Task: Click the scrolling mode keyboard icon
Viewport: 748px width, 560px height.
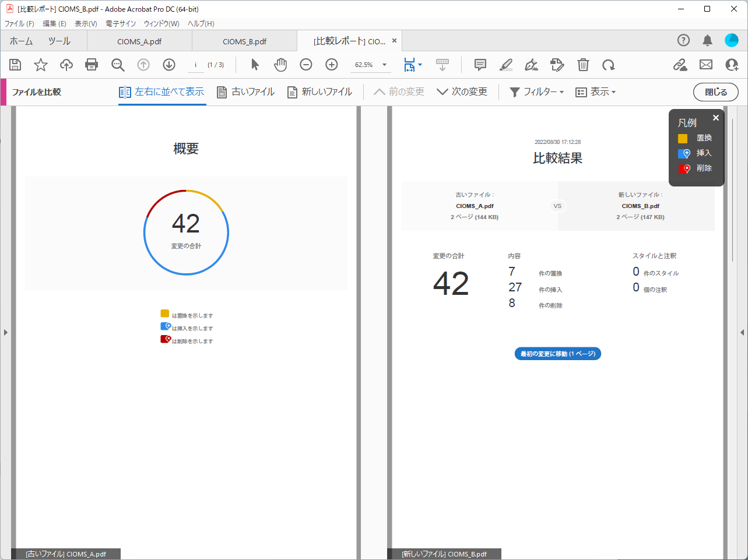Action: (443, 65)
